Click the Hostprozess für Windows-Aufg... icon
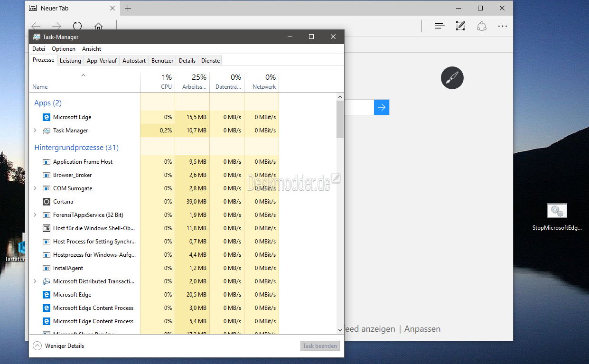This screenshot has height=364, width=589. pos(47,255)
